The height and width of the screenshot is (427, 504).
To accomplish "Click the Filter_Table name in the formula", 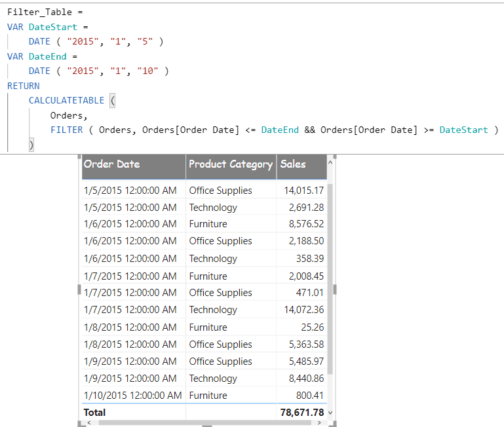I will (x=39, y=12).
